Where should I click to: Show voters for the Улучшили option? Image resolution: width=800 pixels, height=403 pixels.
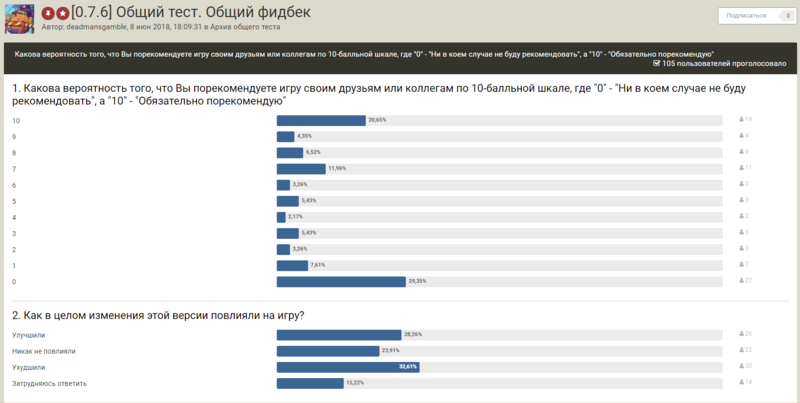point(745,334)
